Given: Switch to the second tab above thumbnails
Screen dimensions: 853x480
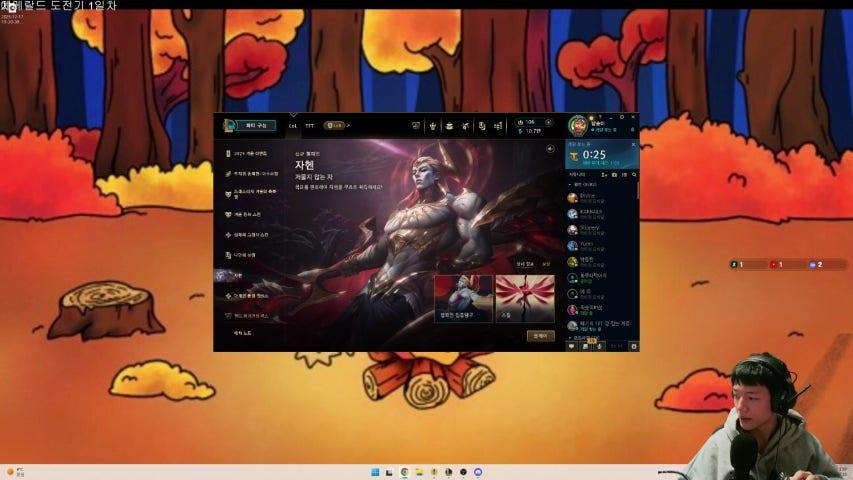Looking at the screenshot, I should coord(546,264).
